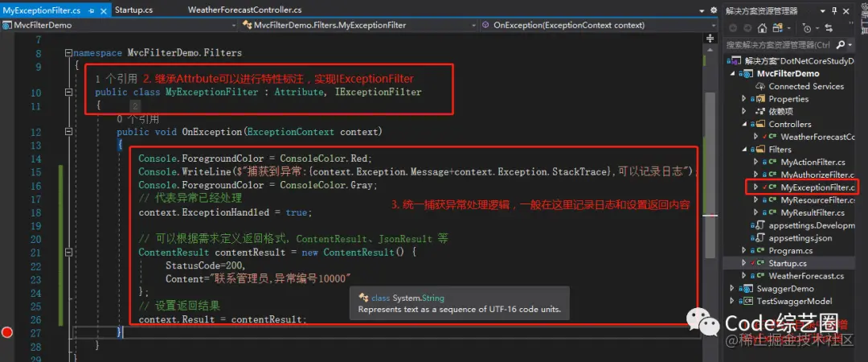Click the Solution Explorer Home icon
The width and height of the screenshot is (868, 362).
pos(762,27)
